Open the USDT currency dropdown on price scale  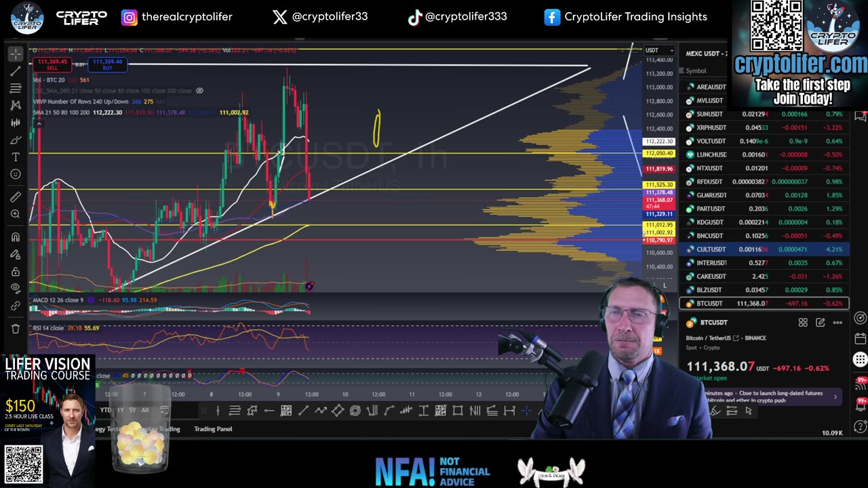[x=659, y=50]
